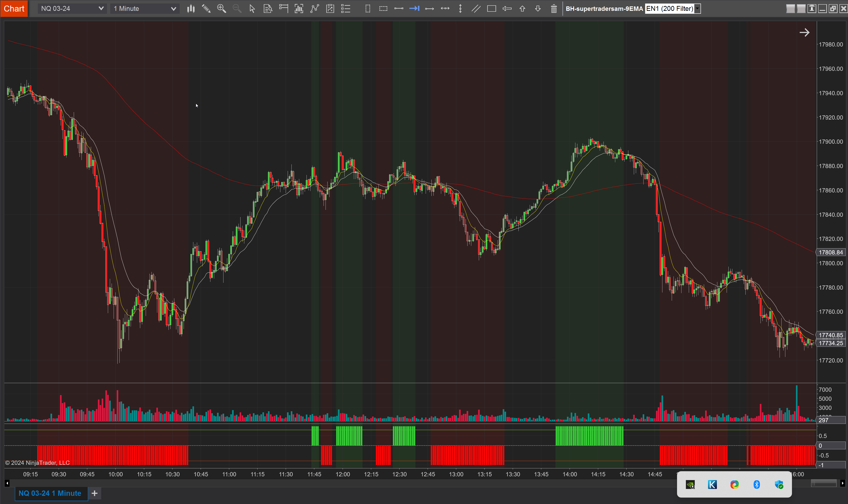Screen dimensions: 848x504
Task: Click the 17734.25 current price marker
Action: (x=831, y=343)
